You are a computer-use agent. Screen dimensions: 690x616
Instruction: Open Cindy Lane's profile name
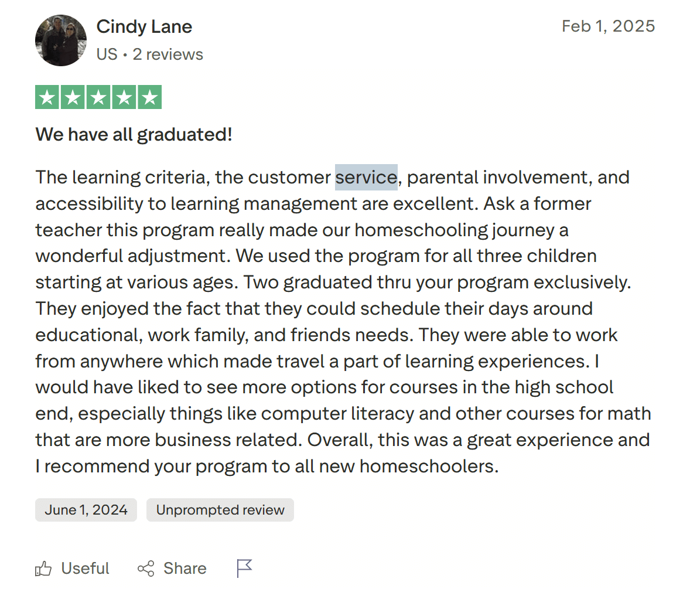[x=144, y=26]
